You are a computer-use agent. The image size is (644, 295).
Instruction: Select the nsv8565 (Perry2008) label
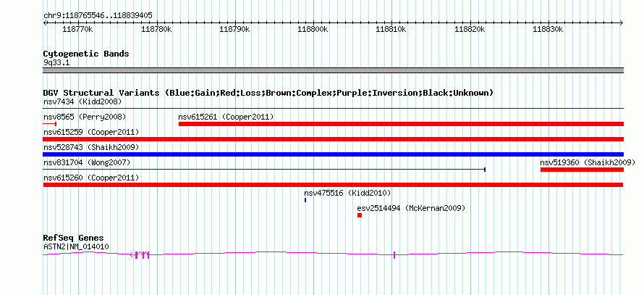85,117
